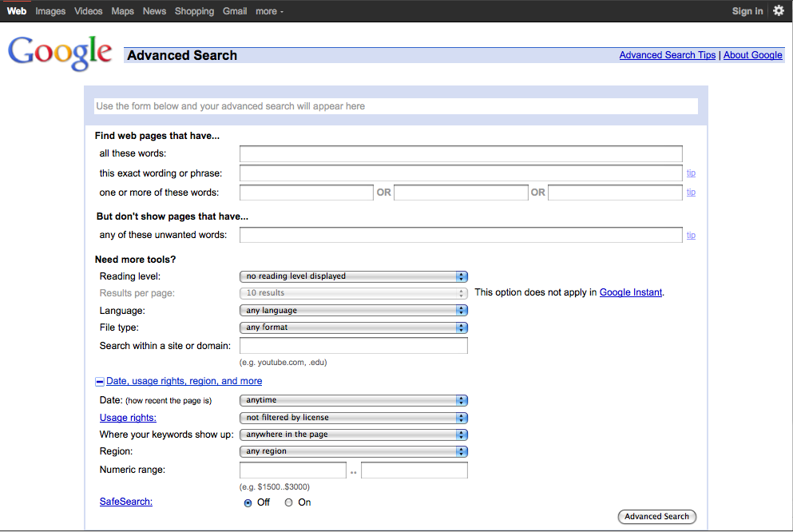This screenshot has width=793, height=532.
Task: Open the keywords location dropdown
Action: (x=354, y=435)
